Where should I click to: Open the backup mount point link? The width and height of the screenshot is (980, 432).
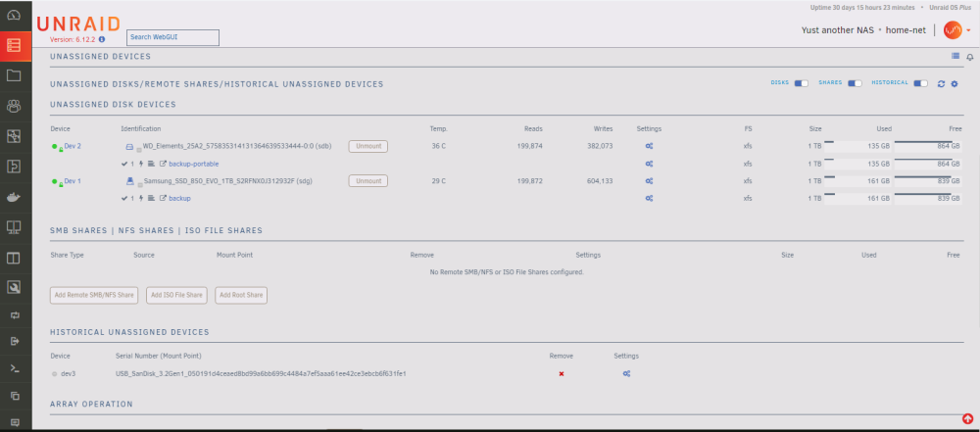180,198
